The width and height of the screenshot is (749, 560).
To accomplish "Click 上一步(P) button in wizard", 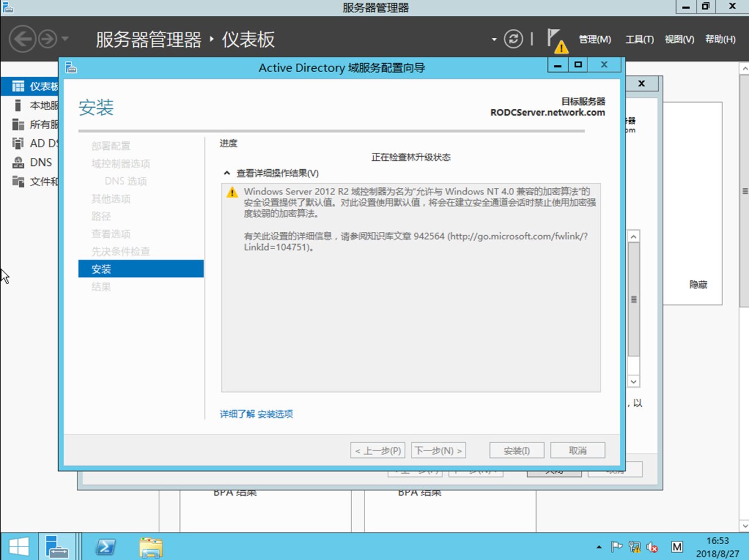I will [x=378, y=451].
